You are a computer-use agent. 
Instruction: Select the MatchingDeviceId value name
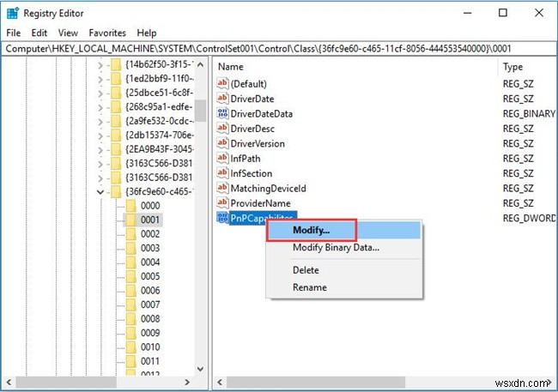pyautogui.click(x=268, y=189)
